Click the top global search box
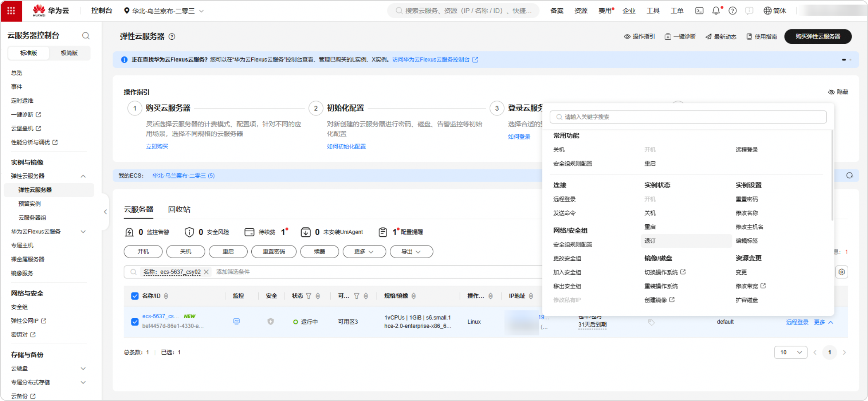 coord(463,11)
